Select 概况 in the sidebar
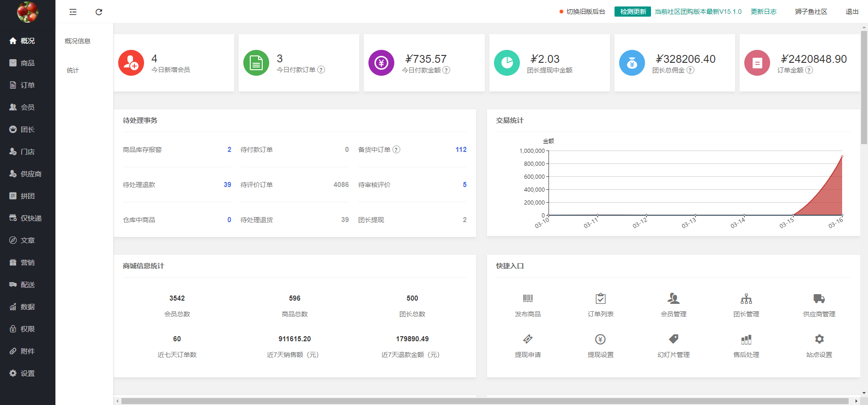The width and height of the screenshot is (868, 405). coord(28,41)
